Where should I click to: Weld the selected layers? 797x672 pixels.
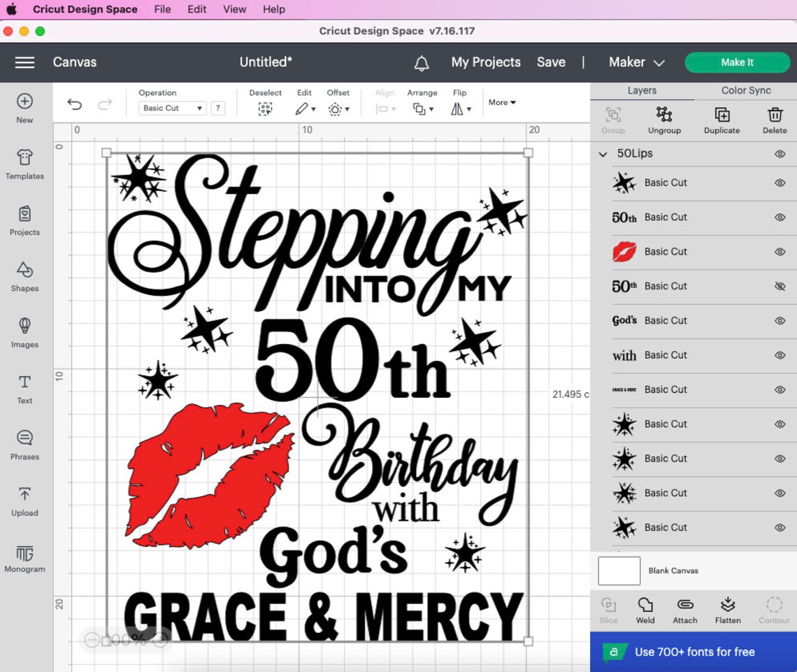[645, 609]
